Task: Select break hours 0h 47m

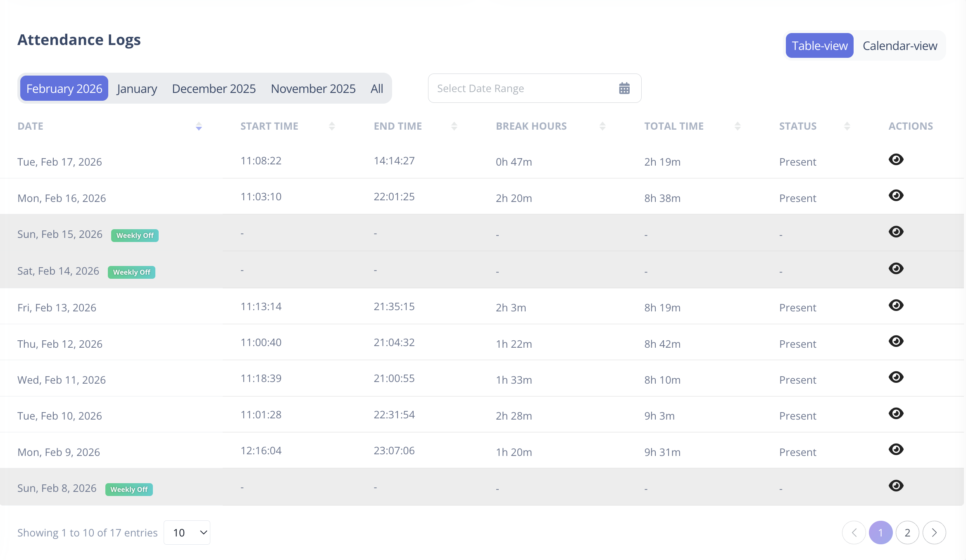Action: (x=514, y=162)
